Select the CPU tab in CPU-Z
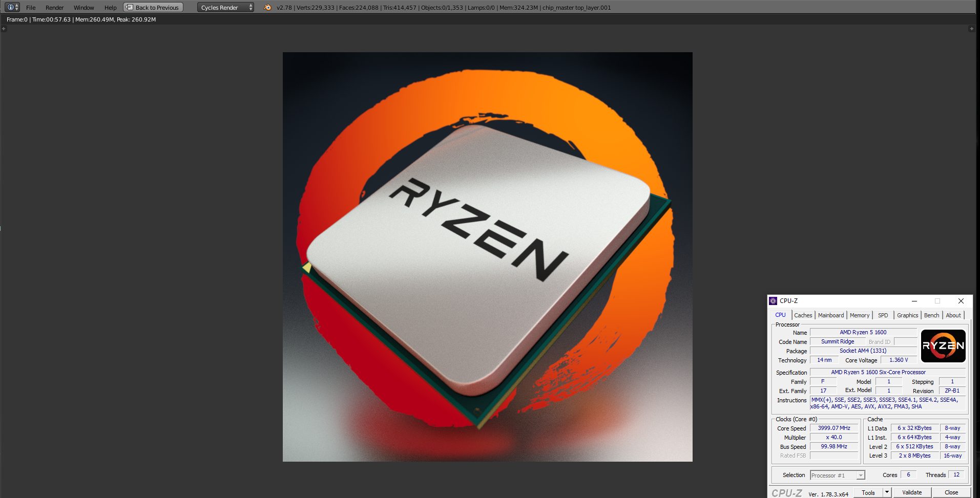 click(x=780, y=315)
